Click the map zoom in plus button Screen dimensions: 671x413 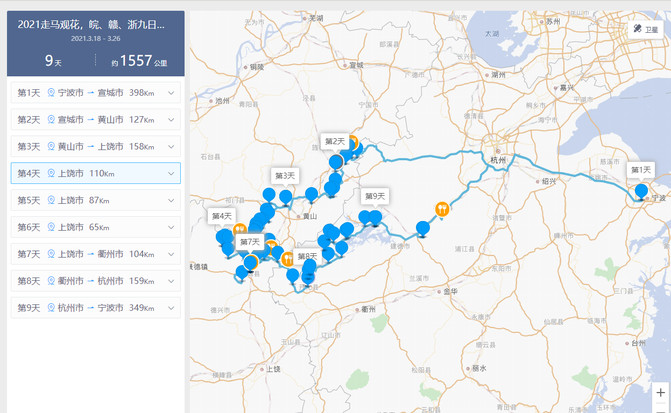tap(660, 392)
